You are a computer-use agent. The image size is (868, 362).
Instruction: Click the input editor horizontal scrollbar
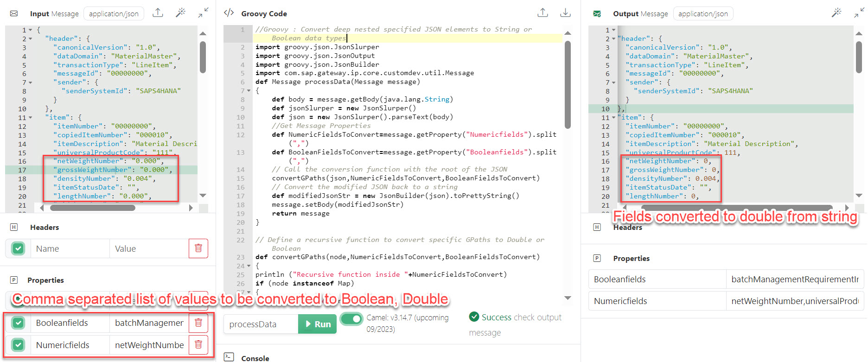click(x=93, y=208)
